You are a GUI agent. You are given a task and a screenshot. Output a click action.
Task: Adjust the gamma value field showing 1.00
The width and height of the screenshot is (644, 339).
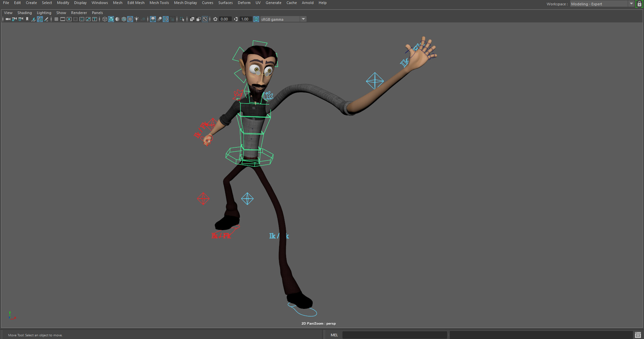[x=245, y=19]
